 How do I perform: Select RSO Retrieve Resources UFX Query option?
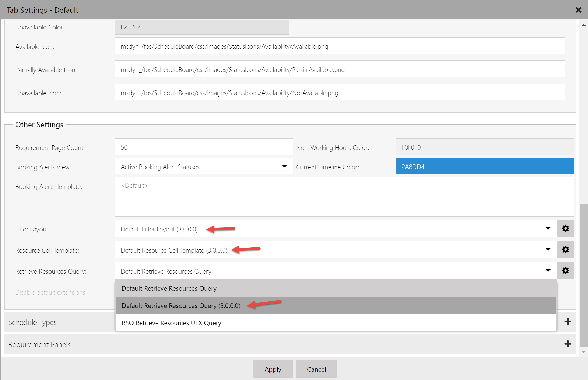[x=172, y=323]
